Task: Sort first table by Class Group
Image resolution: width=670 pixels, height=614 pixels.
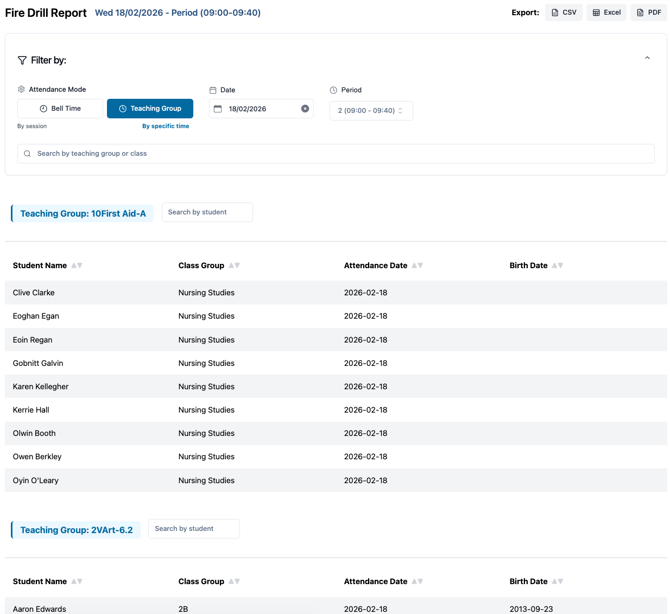Action: point(234,266)
